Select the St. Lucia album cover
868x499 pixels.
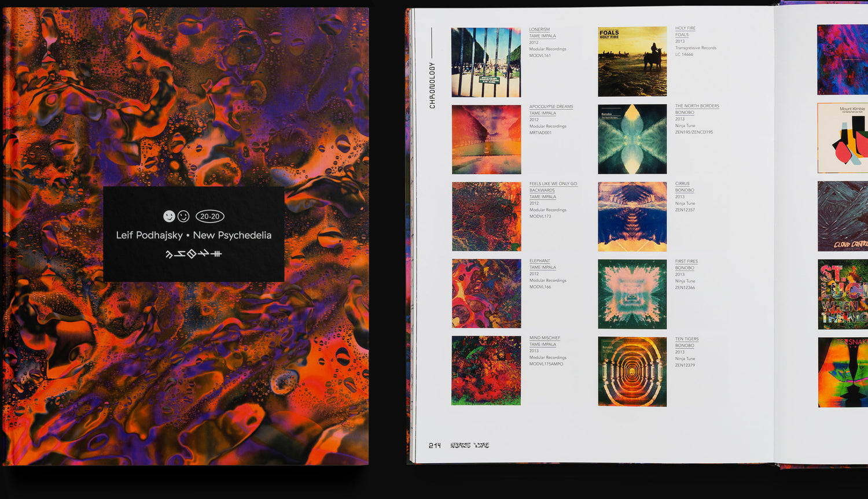point(843,294)
